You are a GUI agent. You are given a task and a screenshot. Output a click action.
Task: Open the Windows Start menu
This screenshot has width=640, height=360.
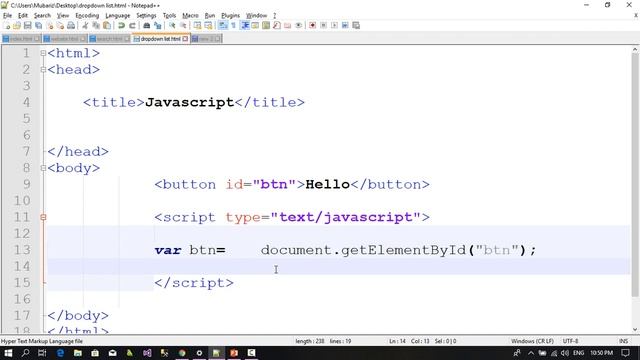8,353
